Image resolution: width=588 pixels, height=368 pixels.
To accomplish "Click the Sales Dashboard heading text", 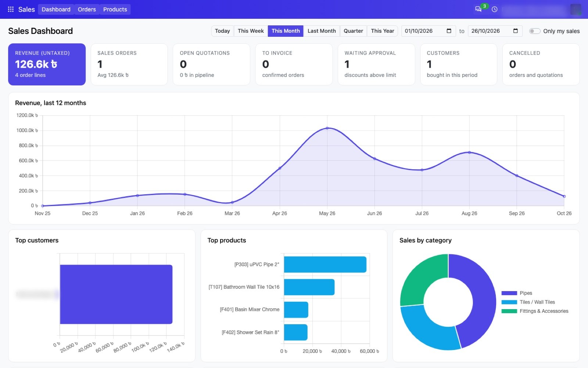I will tap(40, 31).
